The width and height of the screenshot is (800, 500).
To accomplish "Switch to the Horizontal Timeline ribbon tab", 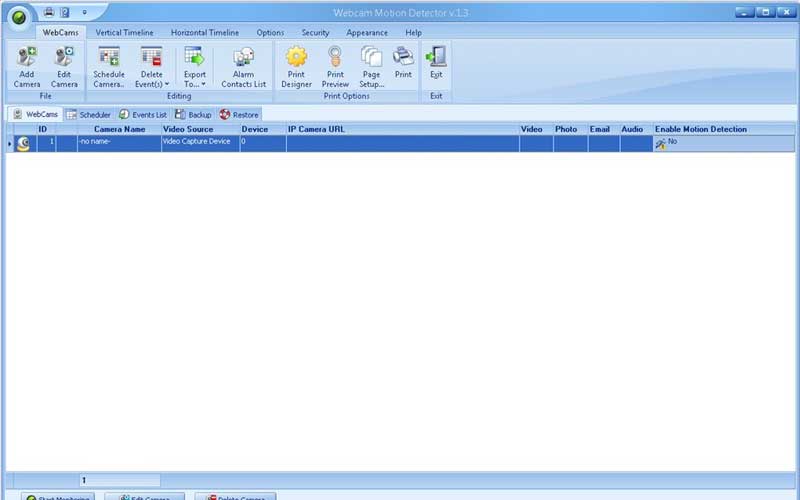I will point(205,32).
